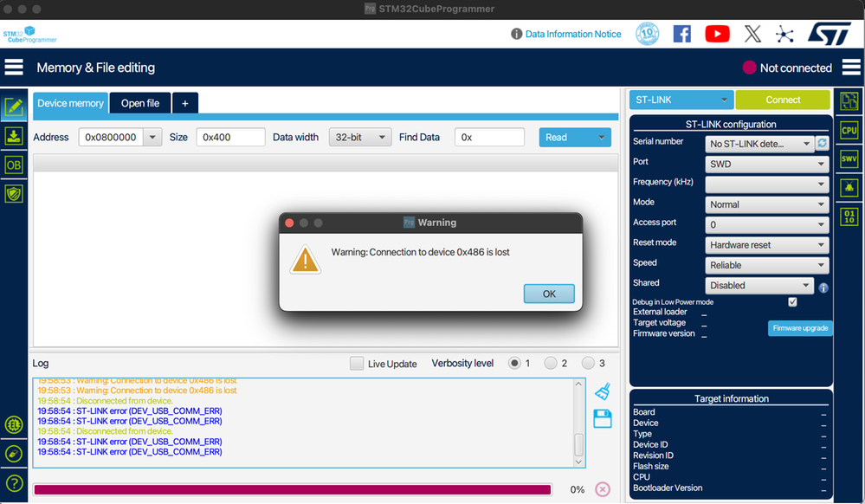Screen dimensions: 865x504
Task: Open the top right sidebar document compare icon
Action: [849, 101]
